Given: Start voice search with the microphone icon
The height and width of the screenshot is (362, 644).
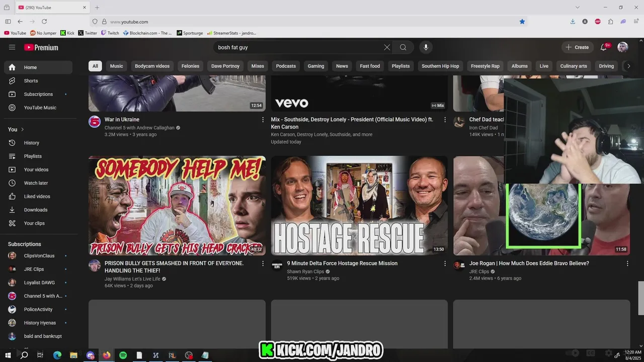Looking at the screenshot, I should coord(426,47).
